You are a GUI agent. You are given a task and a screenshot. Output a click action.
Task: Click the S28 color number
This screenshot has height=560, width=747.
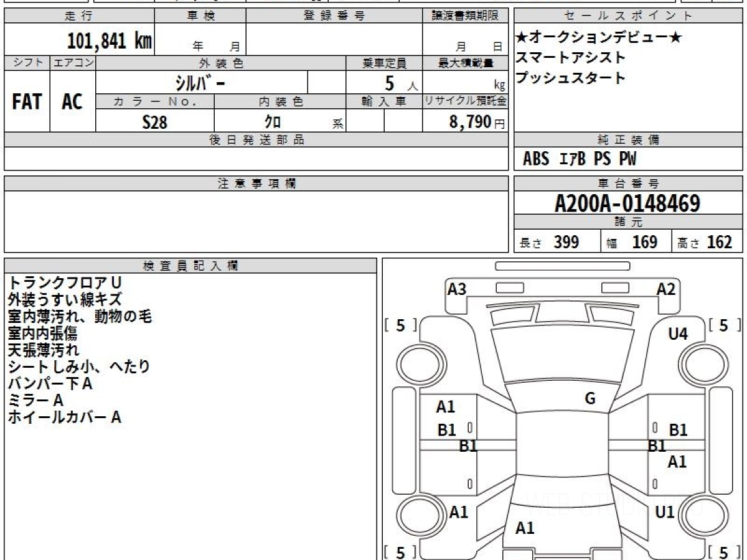tap(154, 122)
